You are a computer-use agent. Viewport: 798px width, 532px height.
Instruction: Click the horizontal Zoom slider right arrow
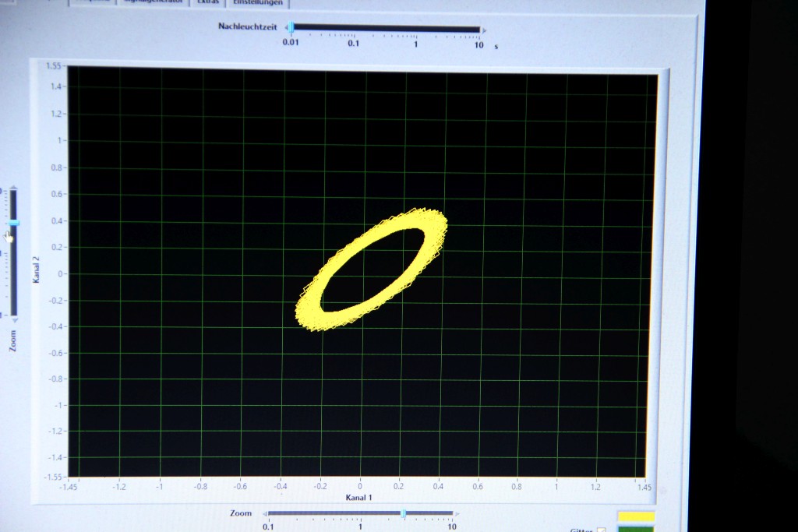pyautogui.click(x=457, y=514)
